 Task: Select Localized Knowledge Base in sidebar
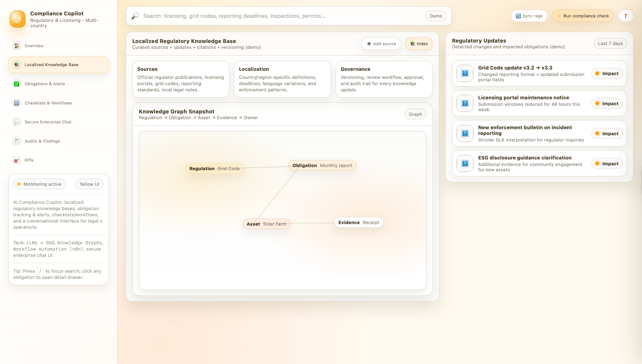pos(58,65)
